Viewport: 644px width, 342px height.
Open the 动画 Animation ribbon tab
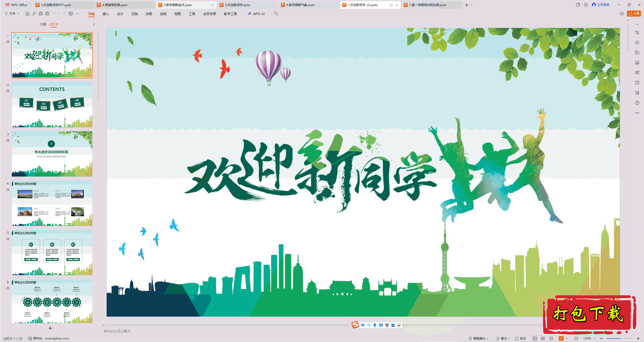click(149, 14)
